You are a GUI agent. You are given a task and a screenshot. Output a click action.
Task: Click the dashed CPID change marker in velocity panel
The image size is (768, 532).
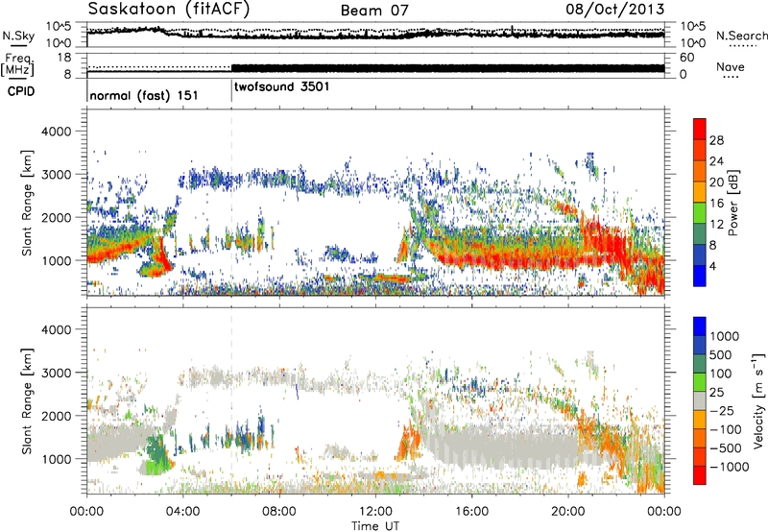[231, 400]
